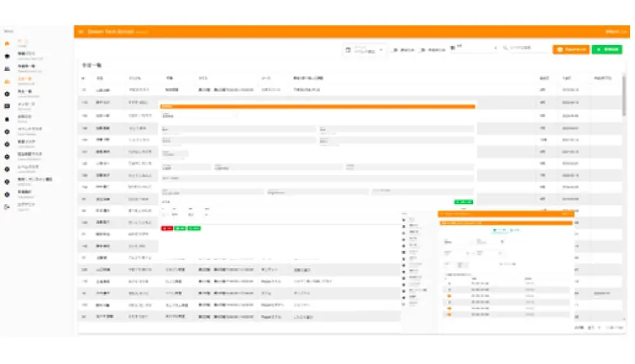Screen dimensions: 635x364
Task: Tick the first checkbox in the top toolbar
Action: pyautogui.click(x=395, y=49)
